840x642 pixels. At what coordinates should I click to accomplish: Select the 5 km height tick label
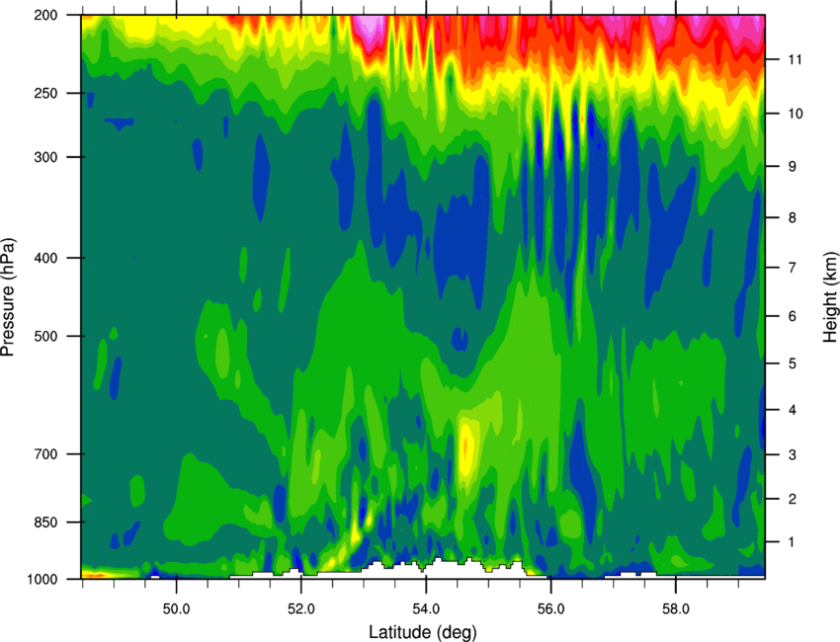click(792, 363)
